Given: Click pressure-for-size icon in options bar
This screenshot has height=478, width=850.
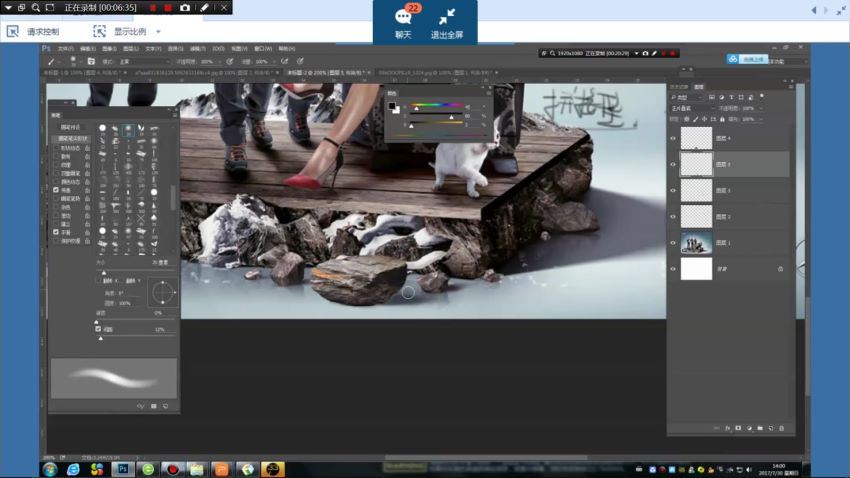Looking at the screenshot, I should click(x=300, y=62).
